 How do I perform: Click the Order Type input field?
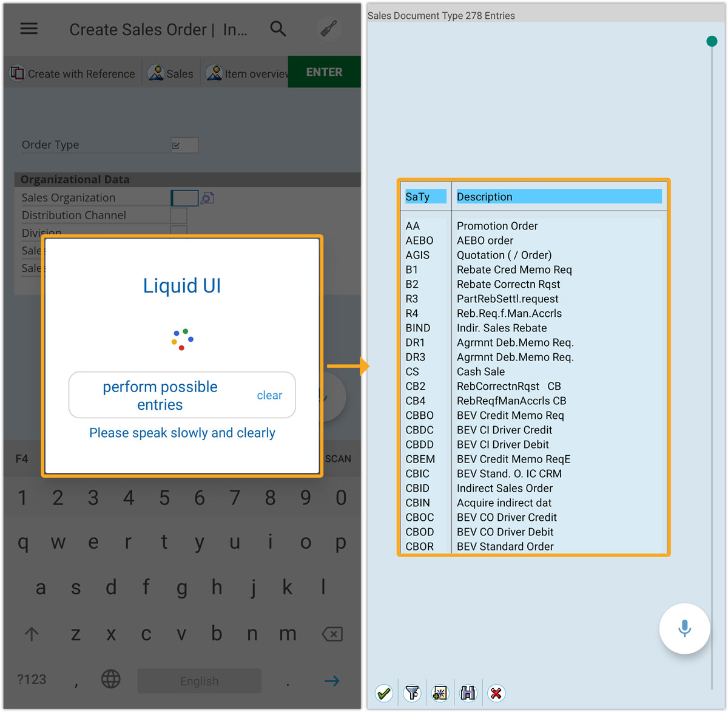(x=184, y=145)
